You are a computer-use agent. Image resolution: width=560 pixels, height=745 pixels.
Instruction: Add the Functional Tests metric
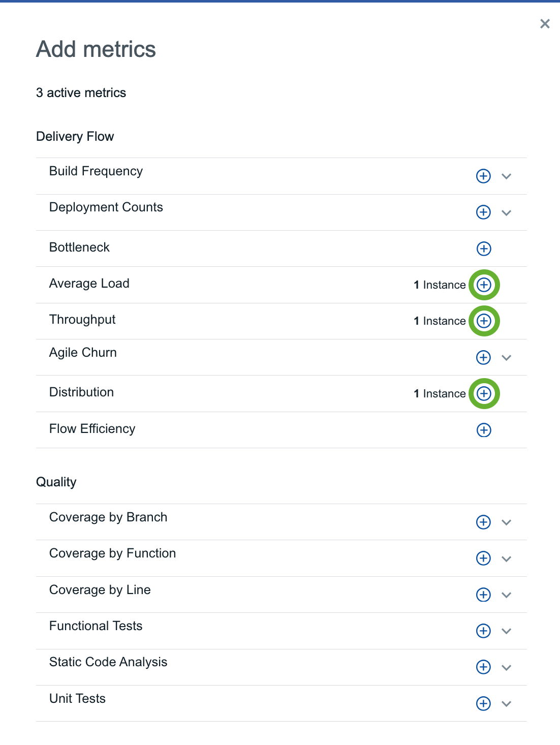[483, 631]
